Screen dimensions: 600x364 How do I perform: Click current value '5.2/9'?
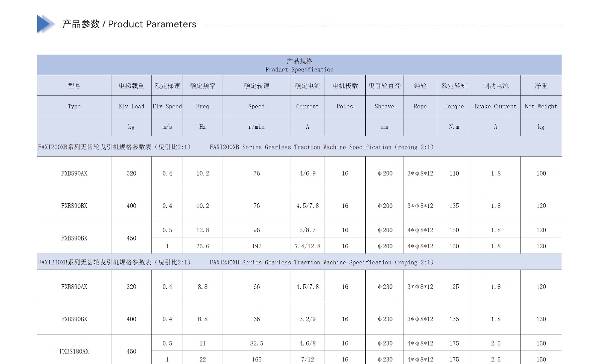(x=307, y=319)
